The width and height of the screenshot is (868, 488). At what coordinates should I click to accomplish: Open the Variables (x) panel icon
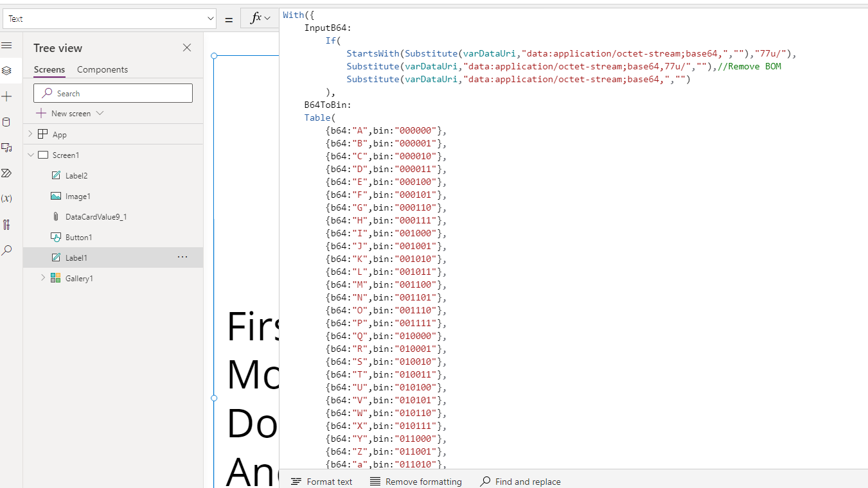[x=8, y=198]
